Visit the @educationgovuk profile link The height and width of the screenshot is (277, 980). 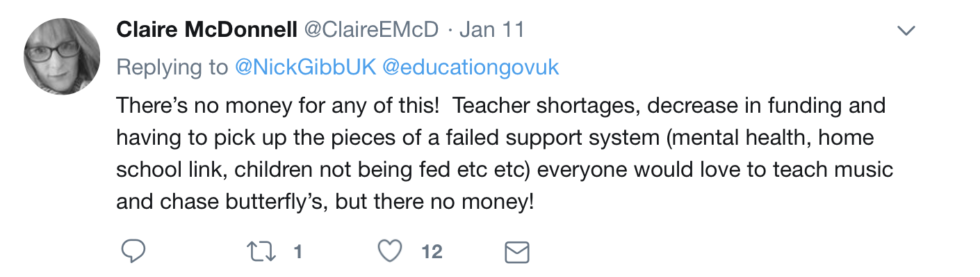pyautogui.click(x=471, y=68)
